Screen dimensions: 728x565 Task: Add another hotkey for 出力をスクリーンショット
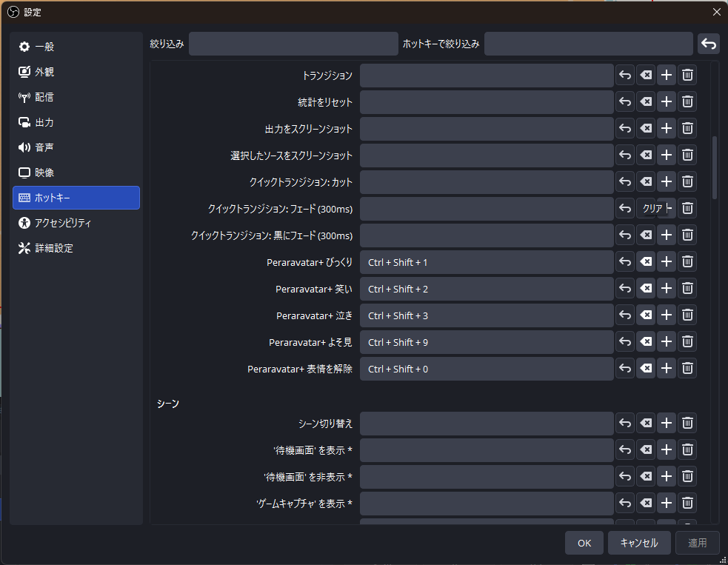click(x=667, y=128)
